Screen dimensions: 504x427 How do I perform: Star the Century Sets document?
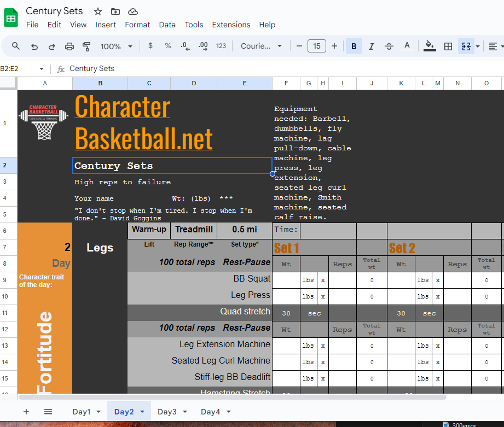coord(98,12)
